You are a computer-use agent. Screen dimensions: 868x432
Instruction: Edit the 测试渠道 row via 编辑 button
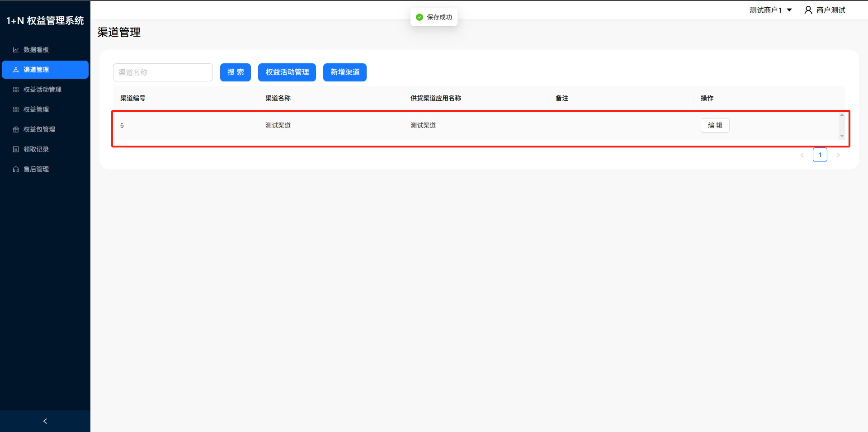click(x=715, y=125)
